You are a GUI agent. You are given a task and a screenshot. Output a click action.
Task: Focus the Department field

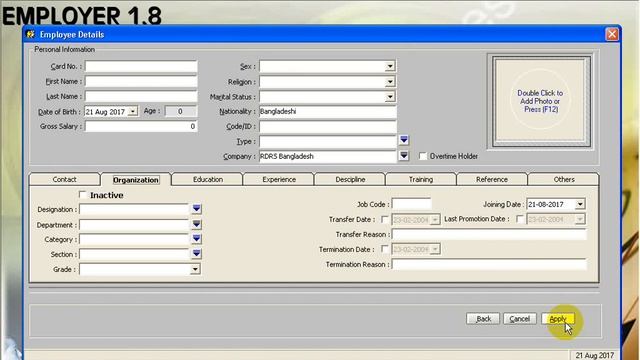point(134,224)
